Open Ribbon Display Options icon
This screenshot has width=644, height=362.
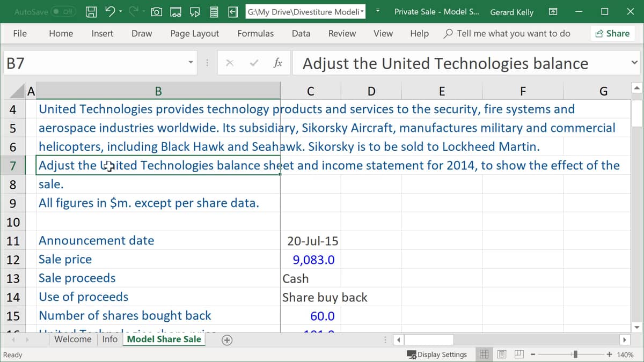click(x=553, y=11)
